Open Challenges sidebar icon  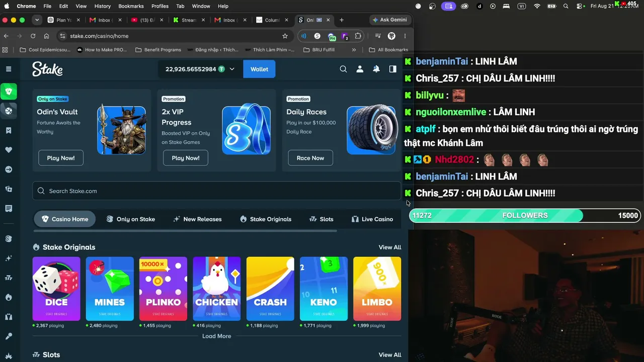(x=9, y=189)
